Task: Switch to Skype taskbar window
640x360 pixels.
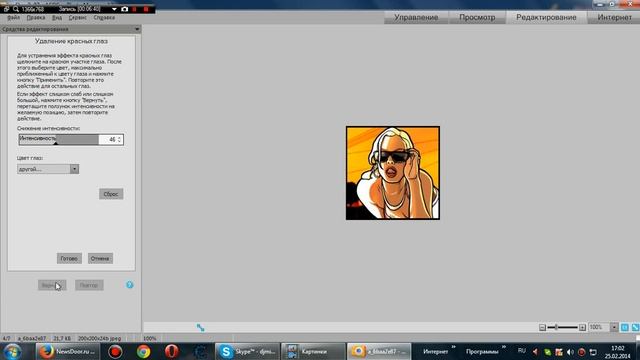Action: [248, 351]
